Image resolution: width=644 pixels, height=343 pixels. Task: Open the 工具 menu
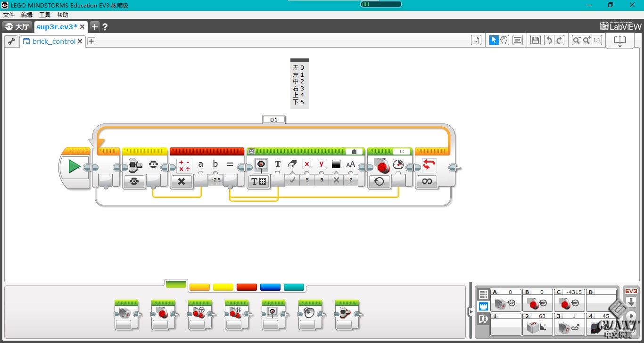45,15
